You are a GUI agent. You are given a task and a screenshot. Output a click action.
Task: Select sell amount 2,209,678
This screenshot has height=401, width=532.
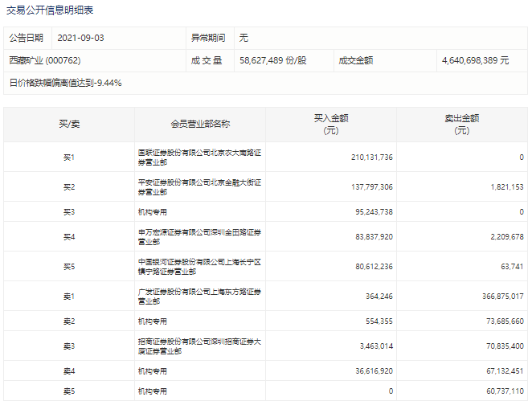pos(507,237)
